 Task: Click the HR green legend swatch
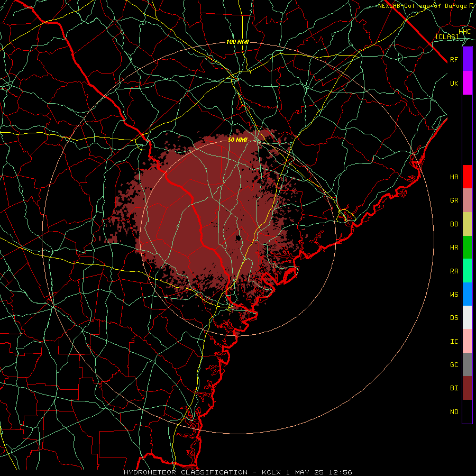click(467, 248)
